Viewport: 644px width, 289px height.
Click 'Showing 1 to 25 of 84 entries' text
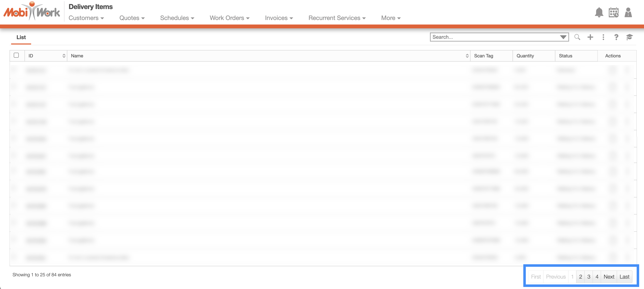[x=42, y=275]
